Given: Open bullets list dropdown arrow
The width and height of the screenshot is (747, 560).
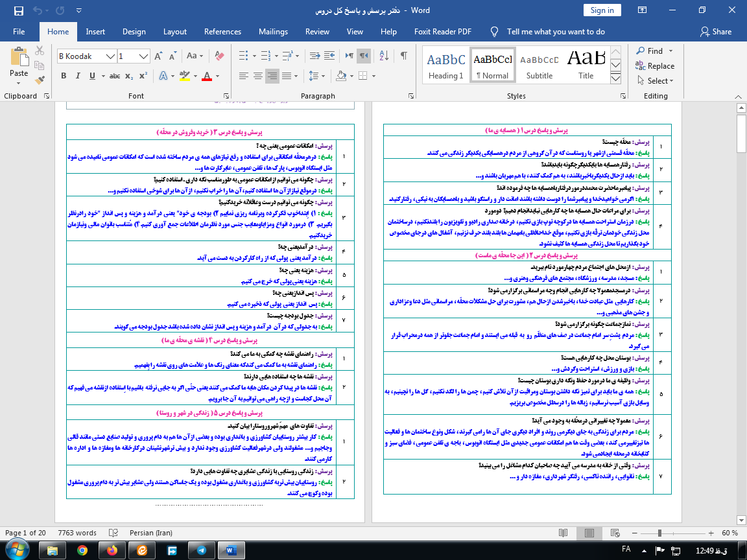Looking at the screenshot, I should click(x=254, y=56).
